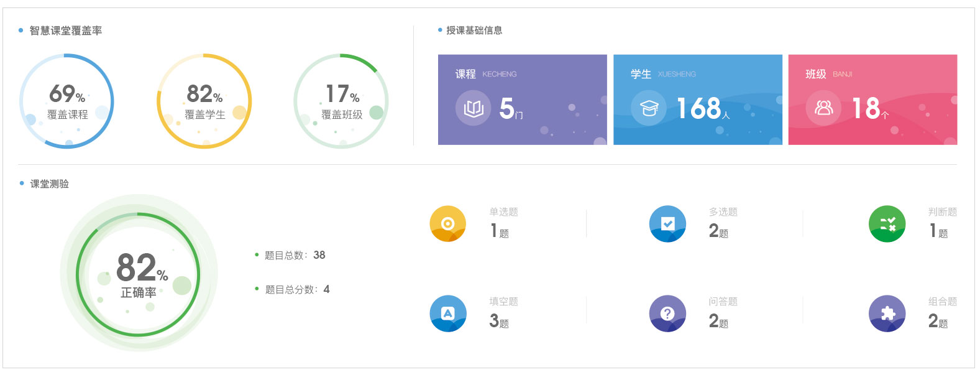Click the open book icon in 课程 card
980x372 pixels.
coord(474,108)
